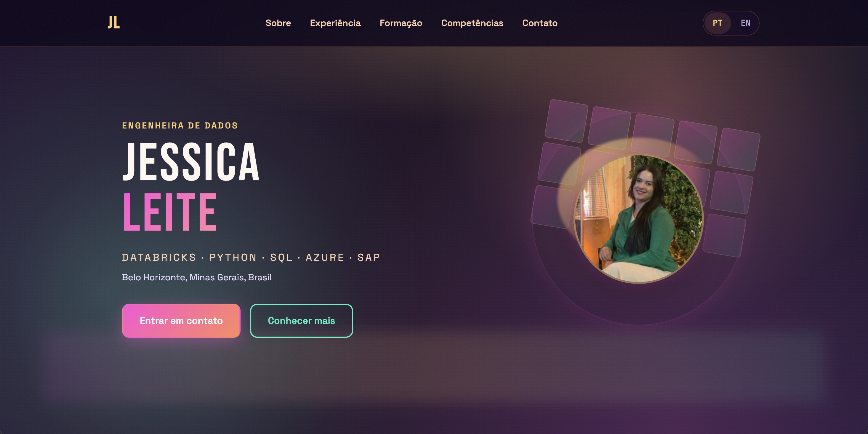Switch the site language to EN
868x434 pixels.
click(745, 23)
